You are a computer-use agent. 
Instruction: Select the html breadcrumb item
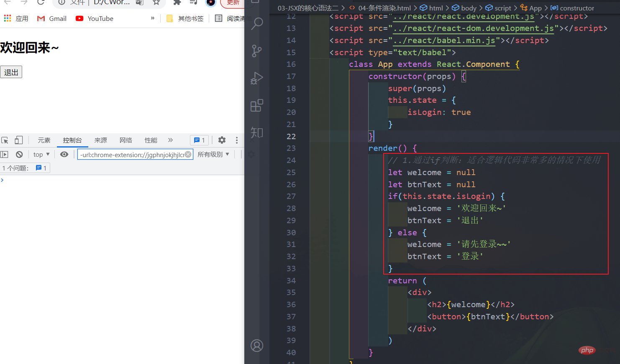pos(431,8)
